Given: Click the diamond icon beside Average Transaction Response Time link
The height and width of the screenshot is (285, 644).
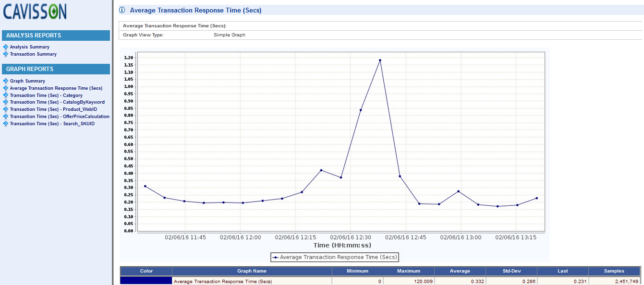Looking at the screenshot, I should click(x=6, y=88).
